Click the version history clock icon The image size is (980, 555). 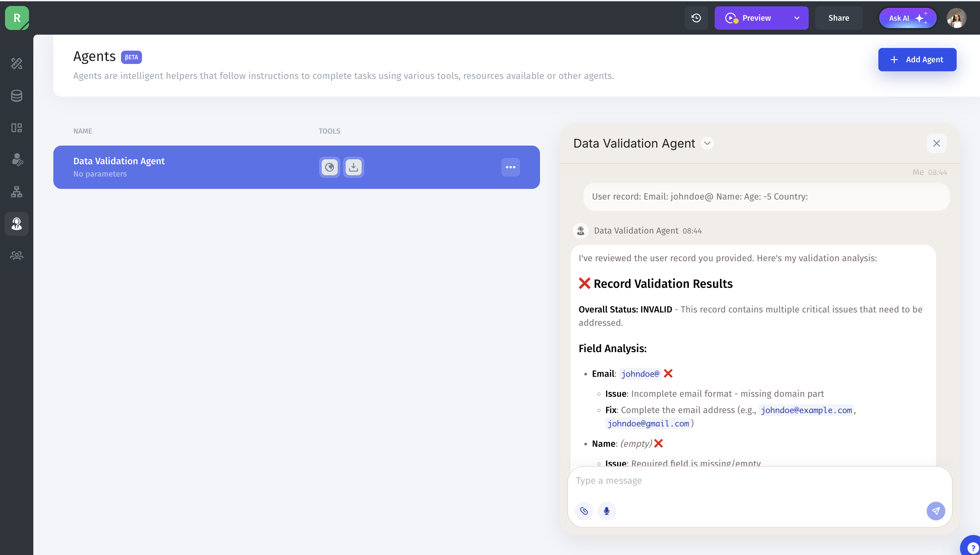(x=696, y=18)
